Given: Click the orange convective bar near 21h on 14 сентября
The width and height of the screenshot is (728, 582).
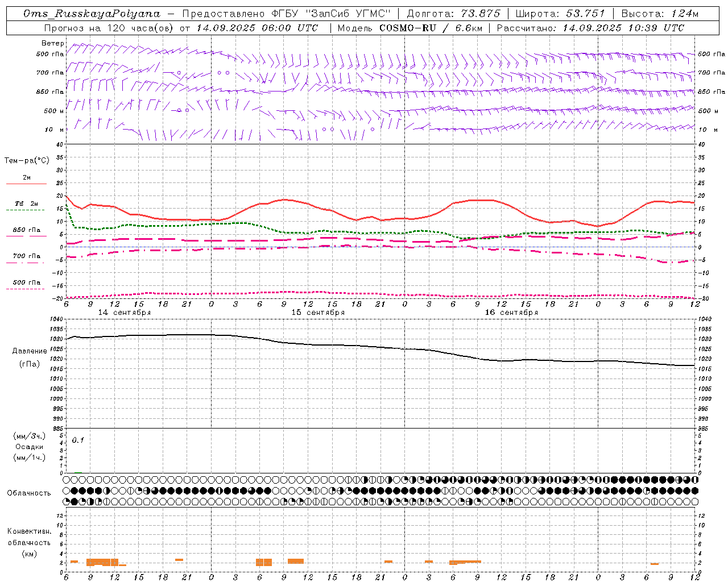Looking at the screenshot, I should click(179, 560).
